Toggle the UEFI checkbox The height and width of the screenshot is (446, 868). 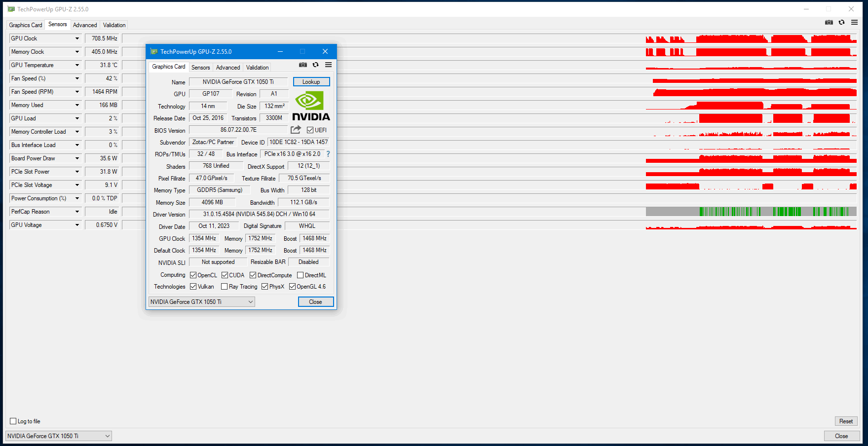tap(310, 130)
